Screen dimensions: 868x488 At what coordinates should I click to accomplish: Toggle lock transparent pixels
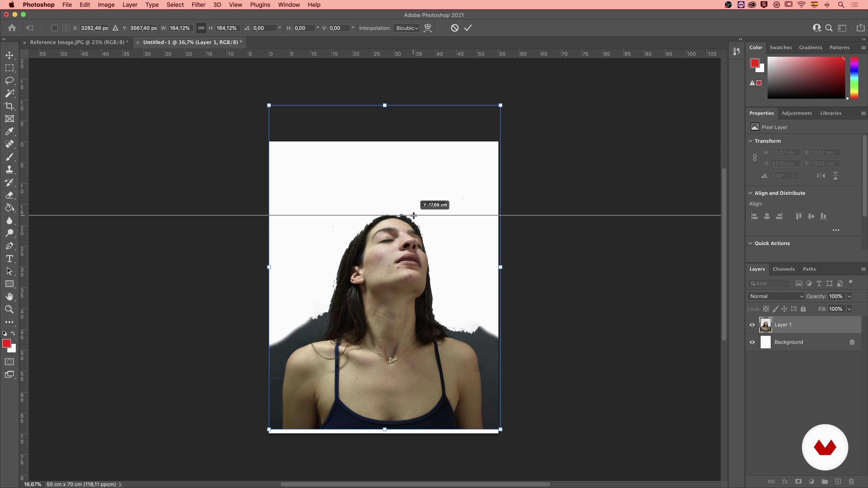tap(766, 309)
